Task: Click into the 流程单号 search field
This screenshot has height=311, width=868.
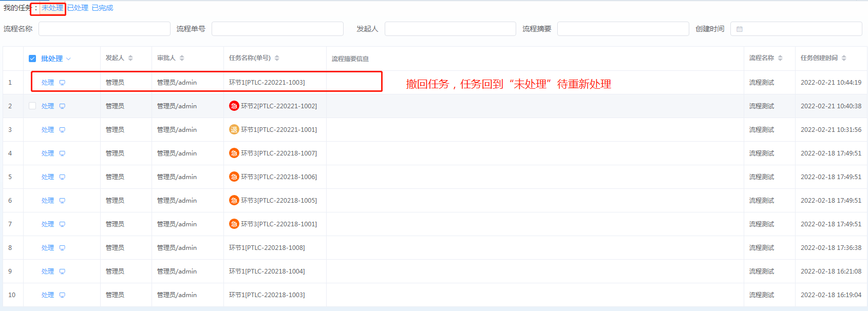Action: coord(277,29)
